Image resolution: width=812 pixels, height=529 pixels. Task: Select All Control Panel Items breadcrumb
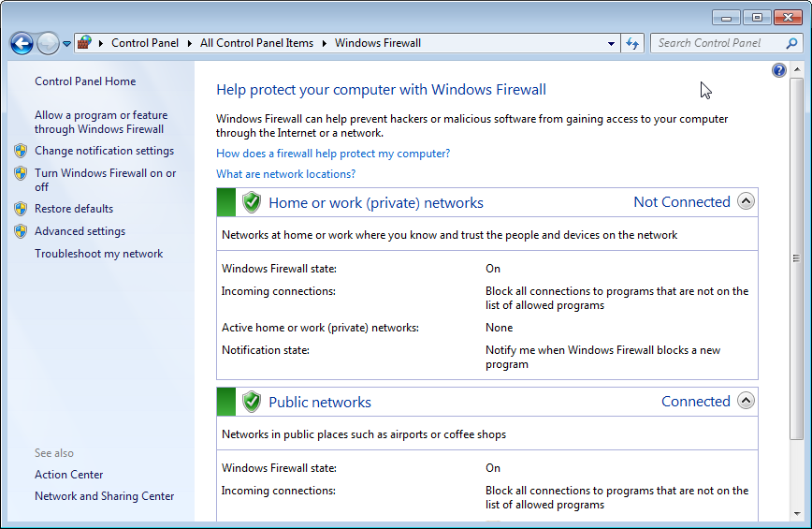coord(256,43)
